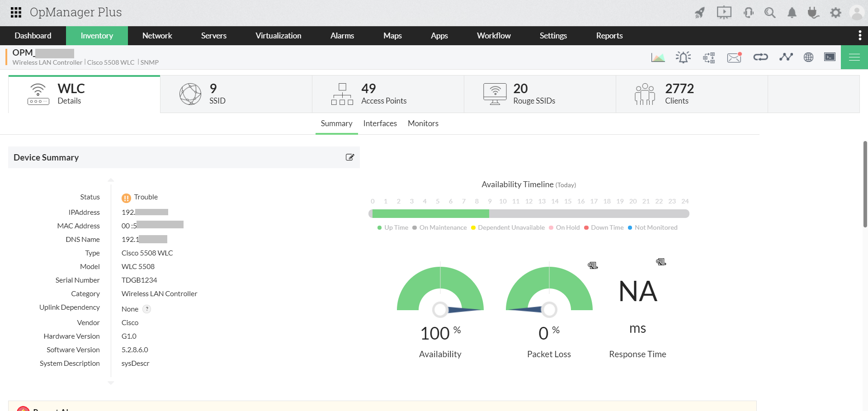
Task: Click the dependency link icon in device toolbar
Action: pos(760,57)
